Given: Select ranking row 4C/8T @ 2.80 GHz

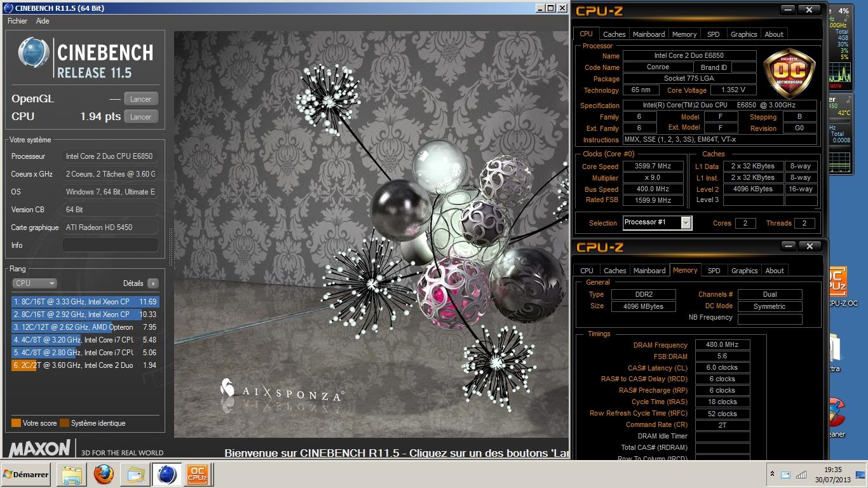Looking at the screenshot, I should tap(85, 353).
